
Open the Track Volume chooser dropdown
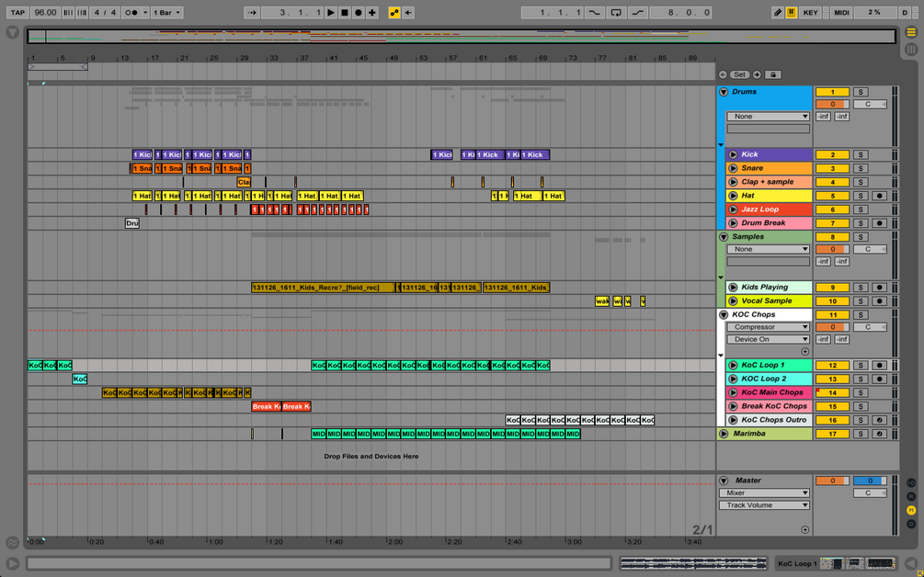tap(764, 505)
